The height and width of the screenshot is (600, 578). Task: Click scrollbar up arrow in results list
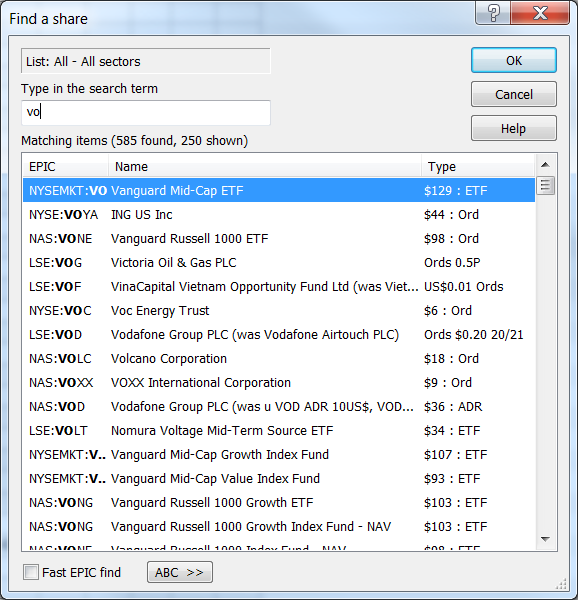pyautogui.click(x=545, y=165)
